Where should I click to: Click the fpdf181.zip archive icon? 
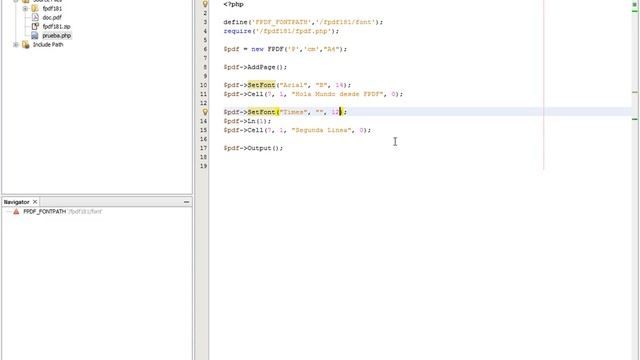35,26
